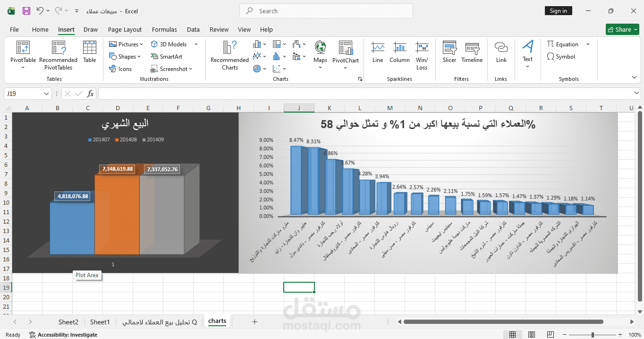The image size is (644, 339).
Task: Click the 201408 legend entry in chart
Action: tap(126, 139)
